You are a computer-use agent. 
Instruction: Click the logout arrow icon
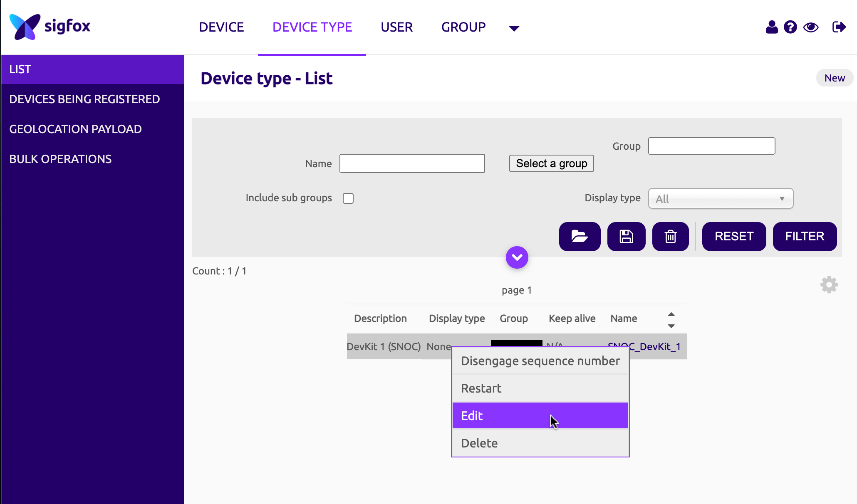[x=839, y=27]
